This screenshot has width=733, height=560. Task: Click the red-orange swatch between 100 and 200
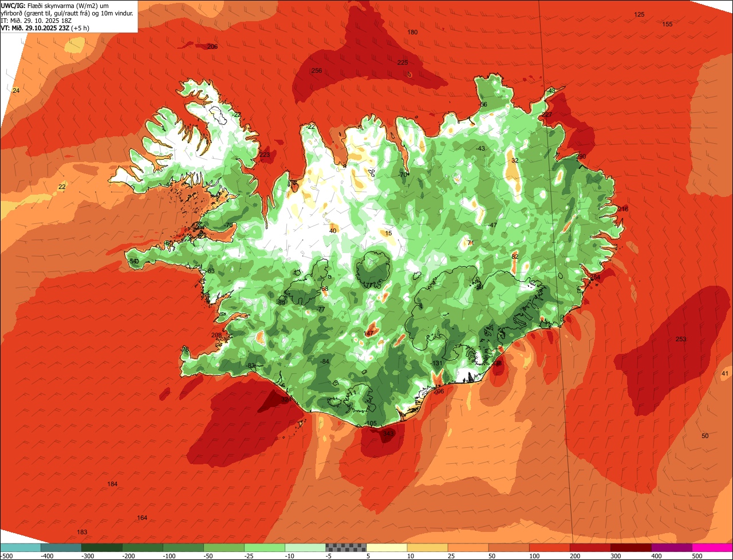click(x=549, y=547)
